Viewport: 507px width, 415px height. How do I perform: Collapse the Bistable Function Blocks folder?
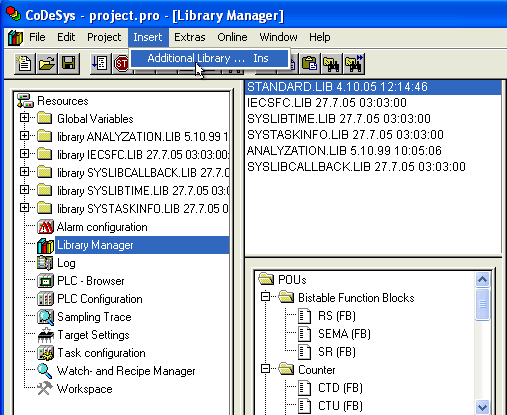coord(265,297)
